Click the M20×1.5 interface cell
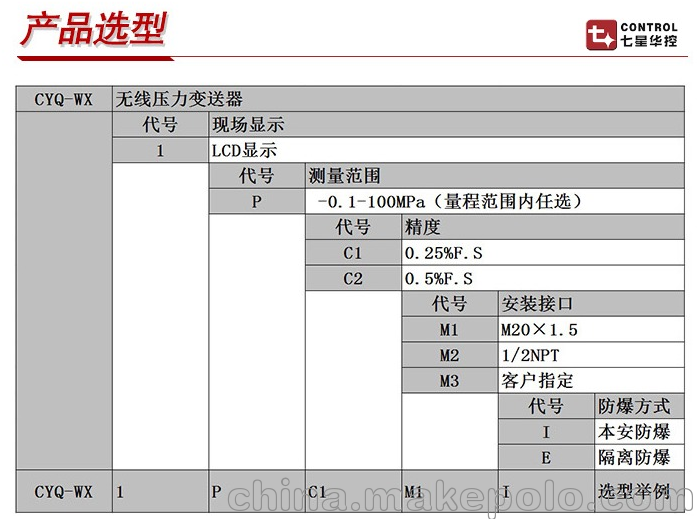 point(591,330)
